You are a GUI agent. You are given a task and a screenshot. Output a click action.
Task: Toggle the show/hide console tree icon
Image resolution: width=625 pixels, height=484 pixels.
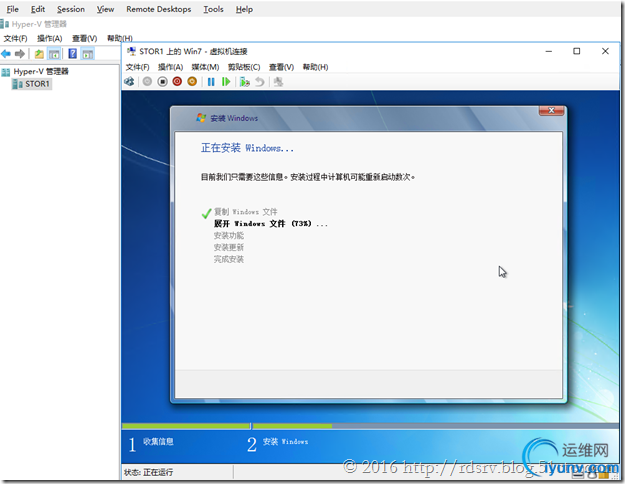click(x=54, y=53)
